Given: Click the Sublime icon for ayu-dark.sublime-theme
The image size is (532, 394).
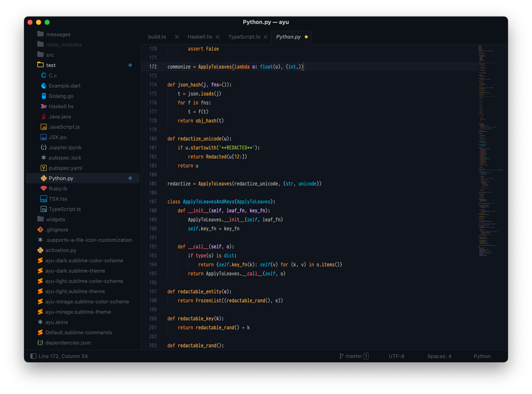Looking at the screenshot, I should pyautogui.click(x=40, y=271).
